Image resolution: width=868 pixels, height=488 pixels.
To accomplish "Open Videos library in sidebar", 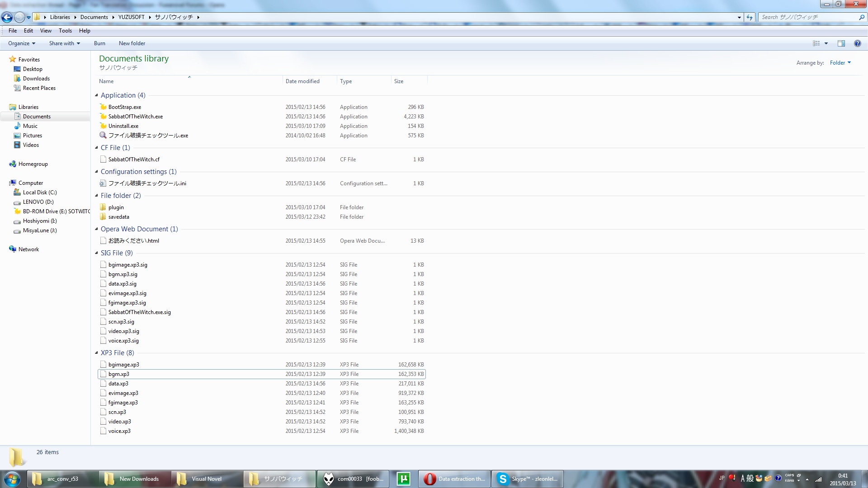I will [31, 145].
